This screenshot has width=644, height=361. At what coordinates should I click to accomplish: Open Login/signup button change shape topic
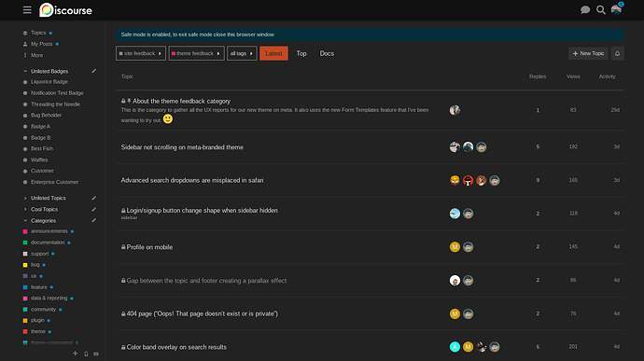pyautogui.click(x=203, y=210)
